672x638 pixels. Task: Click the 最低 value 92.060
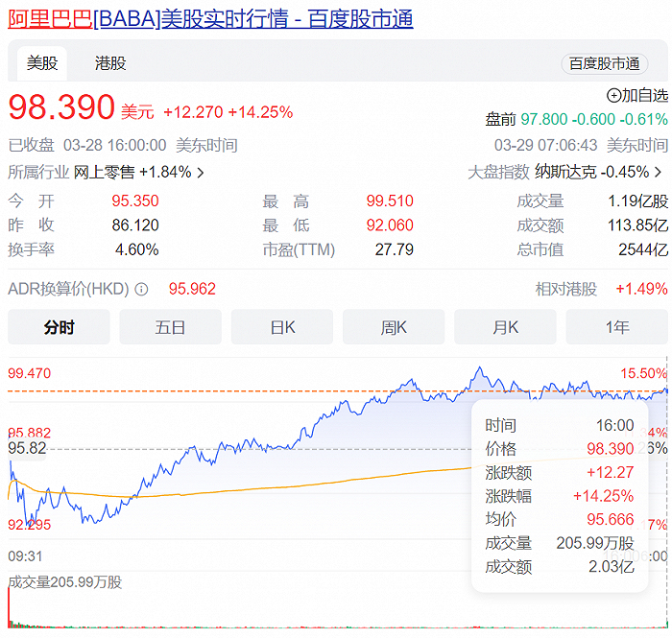390,225
